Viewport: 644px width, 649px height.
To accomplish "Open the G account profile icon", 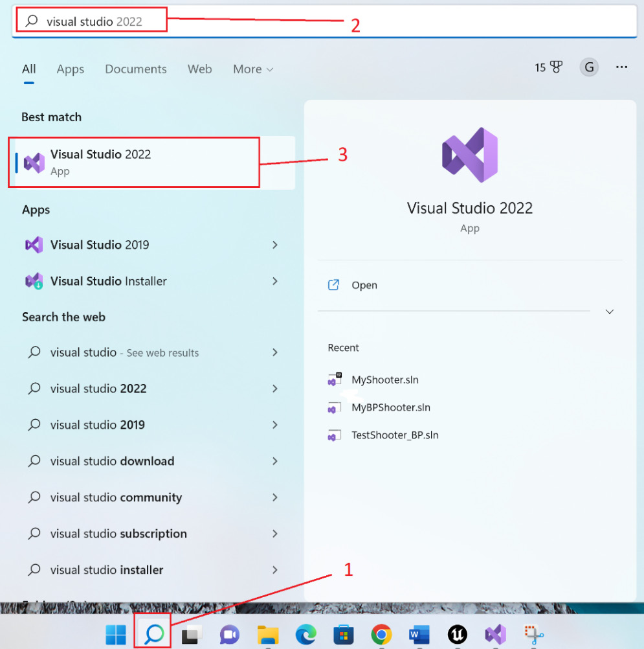I will click(589, 67).
